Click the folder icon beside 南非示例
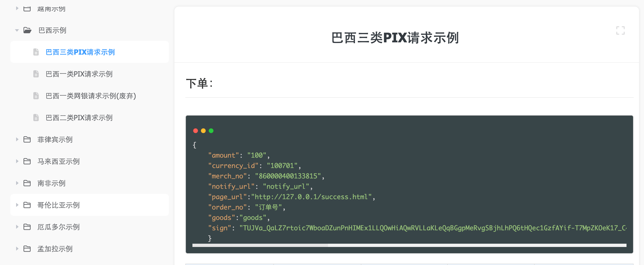Viewport: 644px width, 265px height. (x=27, y=183)
